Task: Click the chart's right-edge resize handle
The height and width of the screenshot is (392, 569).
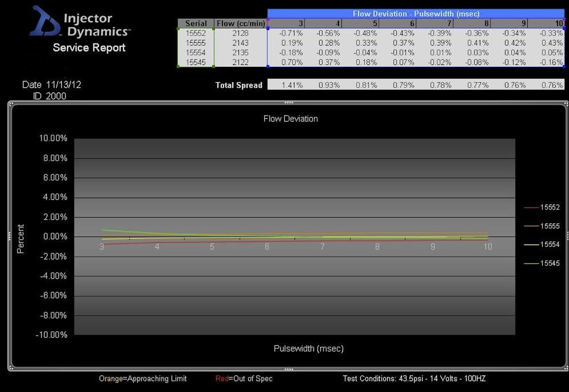Action: (x=567, y=236)
